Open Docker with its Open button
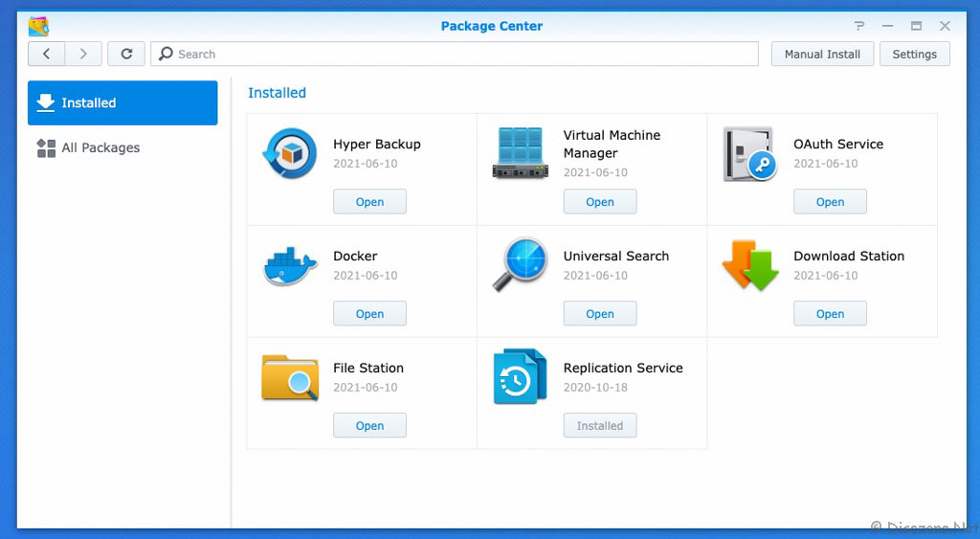 pyautogui.click(x=369, y=313)
